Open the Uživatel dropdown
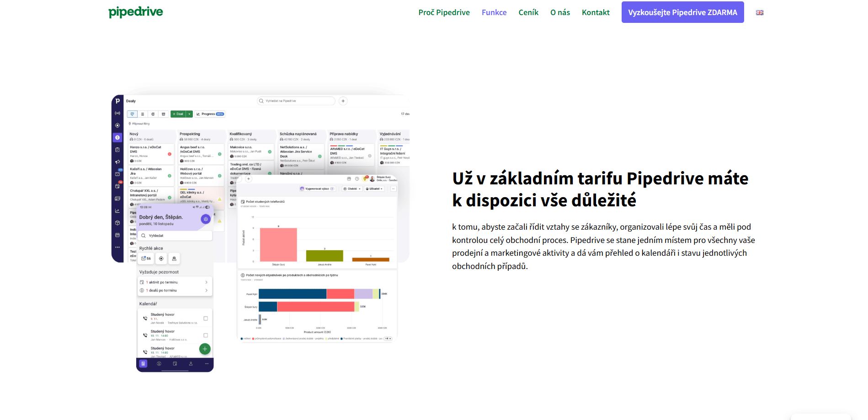Image resolution: width=868 pixels, height=420 pixels. (x=374, y=188)
